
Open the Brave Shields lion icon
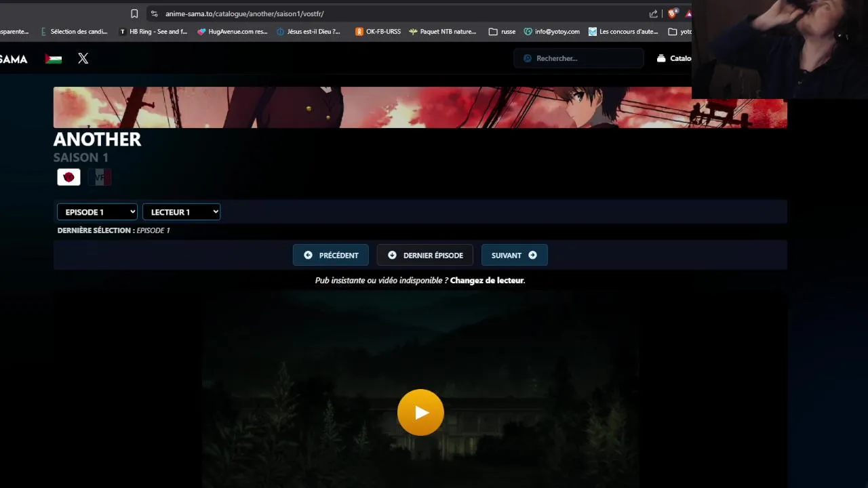coord(672,14)
